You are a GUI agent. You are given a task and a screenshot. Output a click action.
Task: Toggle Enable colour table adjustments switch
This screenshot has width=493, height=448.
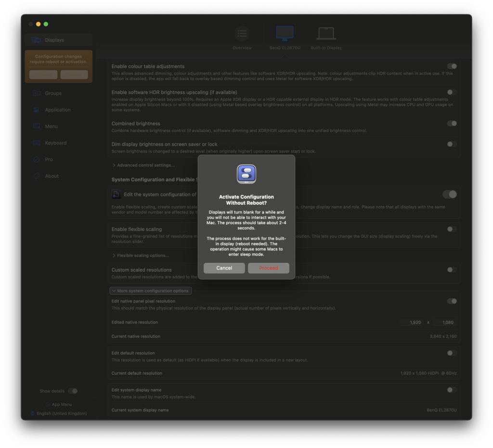(x=452, y=66)
